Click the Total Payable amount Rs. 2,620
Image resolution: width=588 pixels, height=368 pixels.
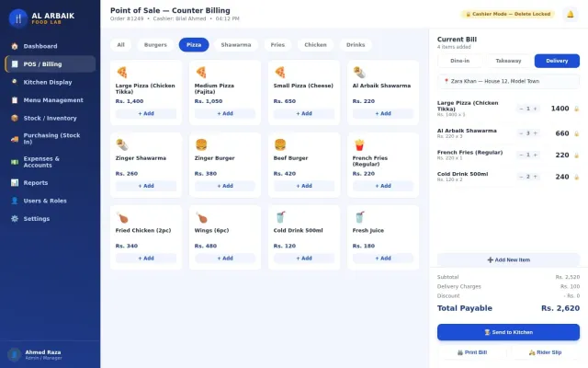pos(560,308)
